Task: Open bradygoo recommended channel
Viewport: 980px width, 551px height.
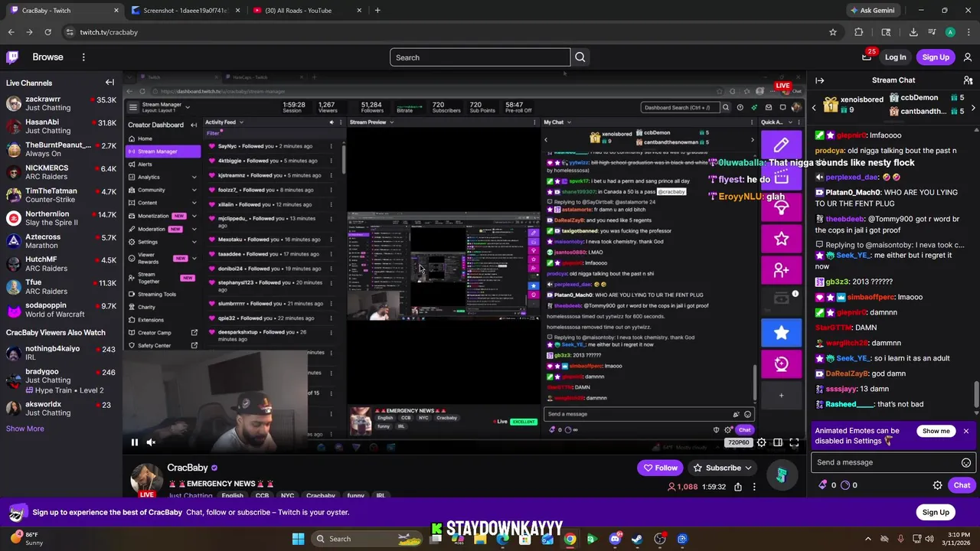Action: click(x=61, y=380)
